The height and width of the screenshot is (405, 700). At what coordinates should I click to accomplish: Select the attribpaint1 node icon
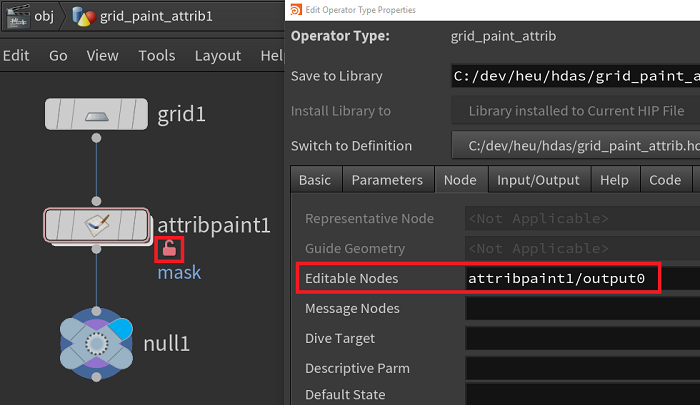pyautogui.click(x=96, y=225)
